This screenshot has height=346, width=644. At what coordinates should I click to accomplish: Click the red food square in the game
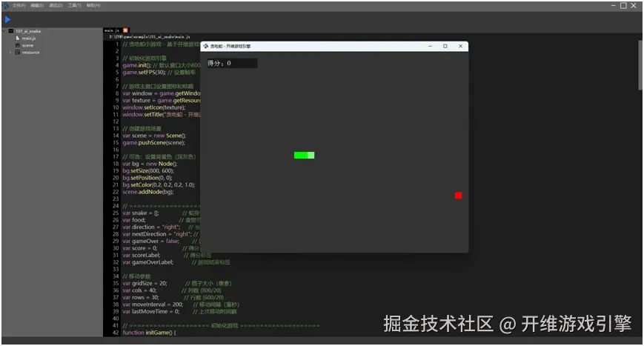[x=458, y=196]
